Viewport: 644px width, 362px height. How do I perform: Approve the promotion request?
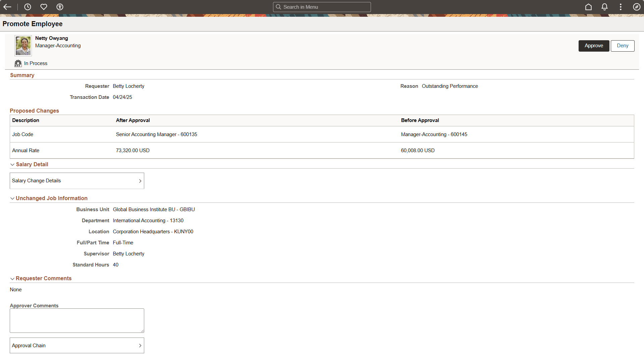[594, 46]
